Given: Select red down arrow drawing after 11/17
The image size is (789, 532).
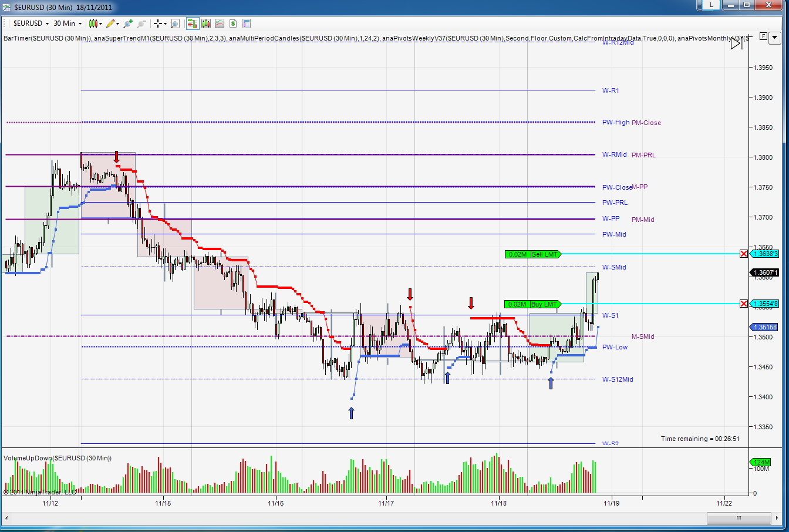Looking at the screenshot, I should [x=410, y=294].
